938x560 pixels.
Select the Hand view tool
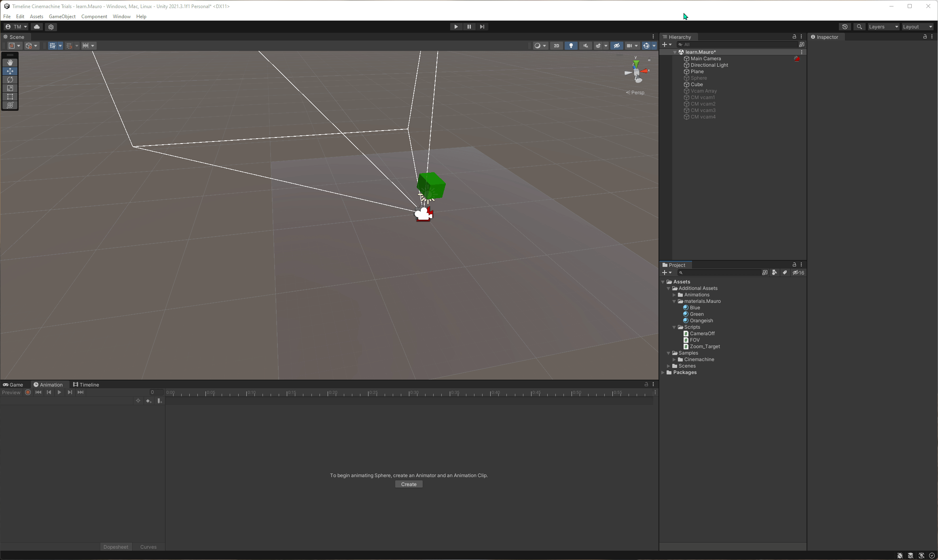10,62
